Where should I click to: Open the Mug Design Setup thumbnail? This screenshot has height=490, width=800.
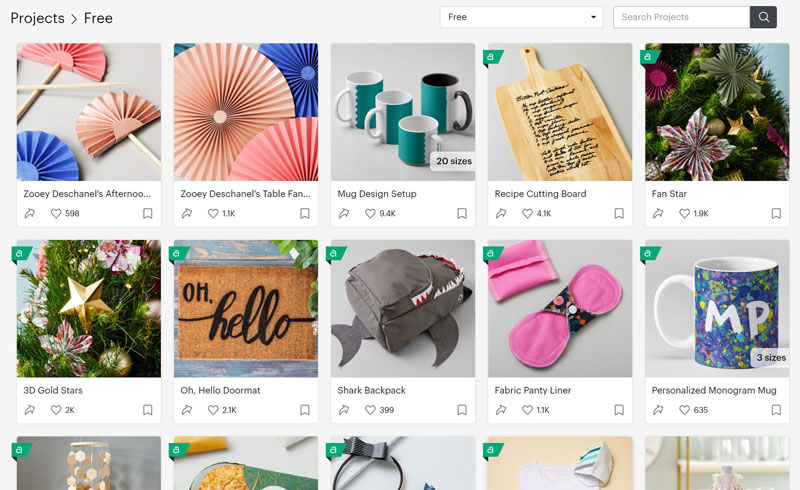click(403, 112)
